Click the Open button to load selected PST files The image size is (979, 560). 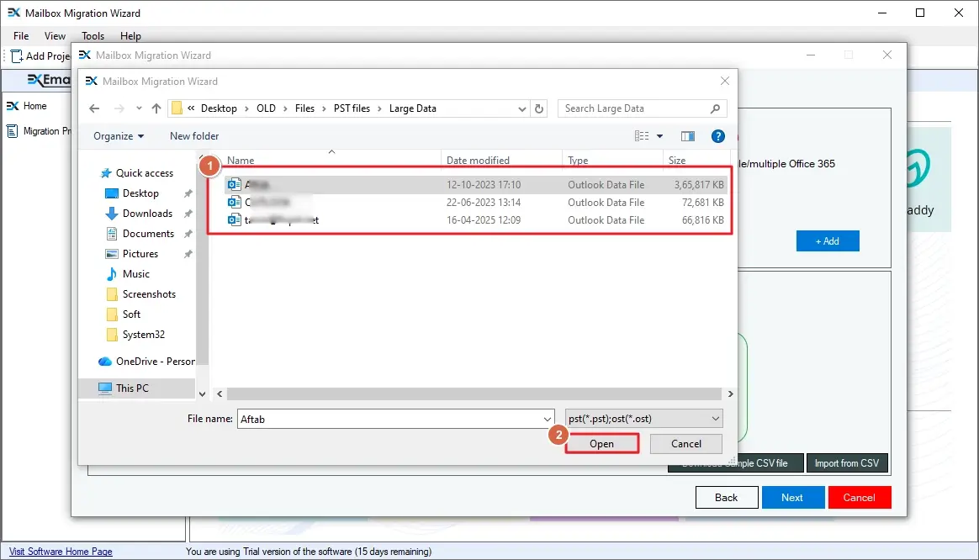[602, 443]
